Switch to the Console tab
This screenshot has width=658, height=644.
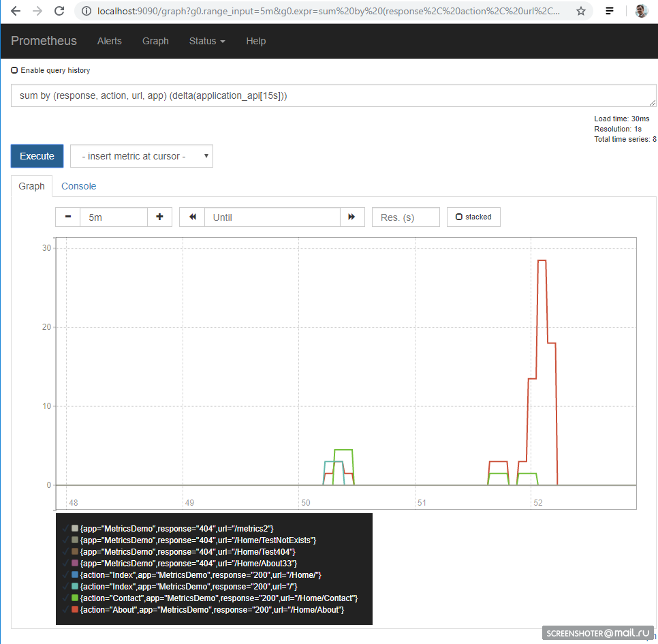[x=78, y=186]
